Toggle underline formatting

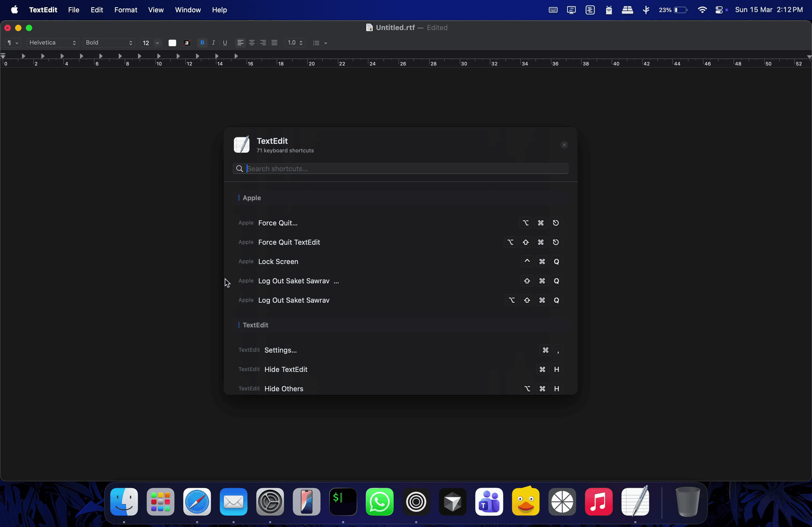225,42
